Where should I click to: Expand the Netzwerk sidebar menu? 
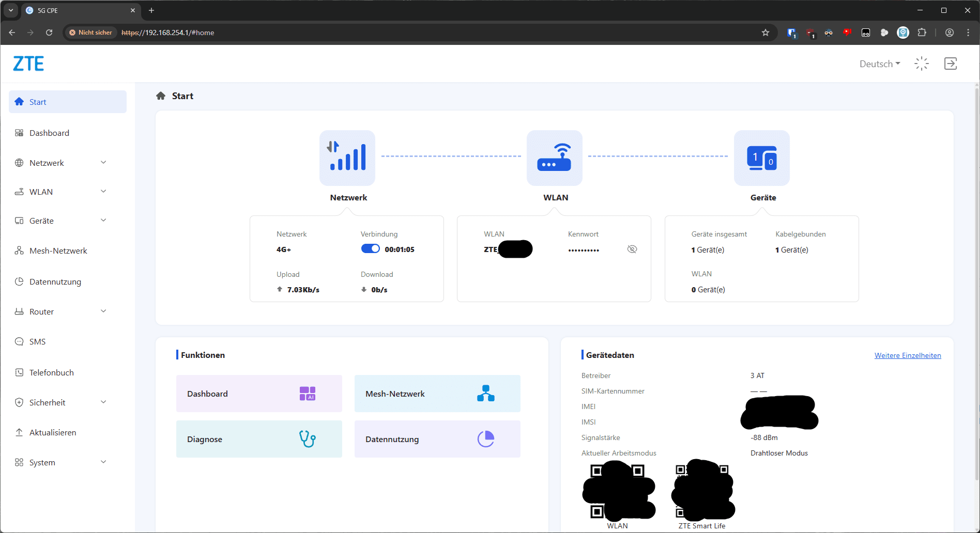[68, 163]
